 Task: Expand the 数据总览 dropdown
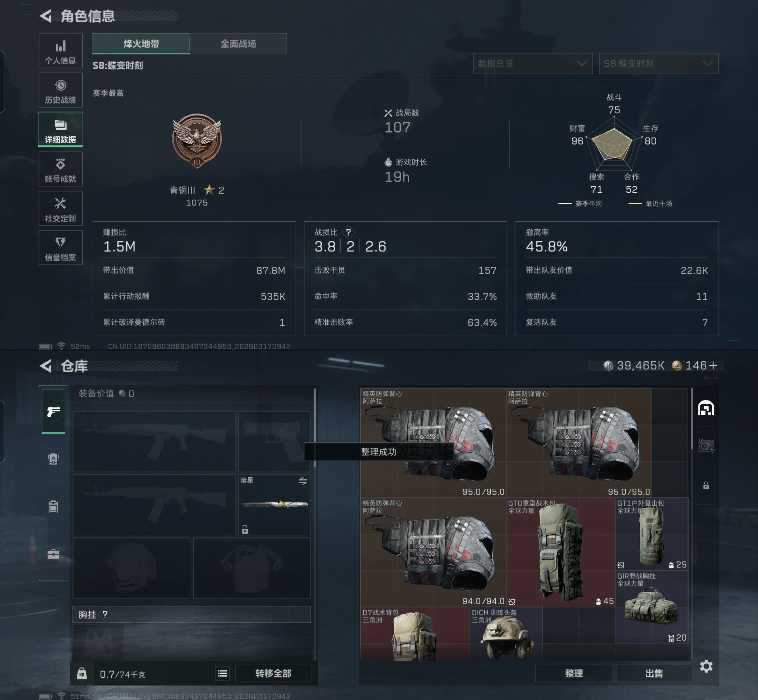pos(533,64)
